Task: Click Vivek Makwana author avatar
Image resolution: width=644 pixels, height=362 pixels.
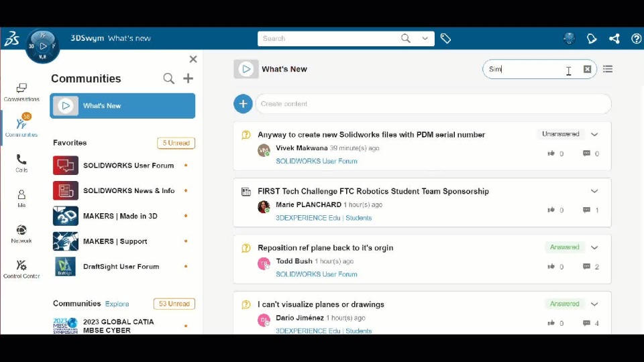Action: coord(264,150)
